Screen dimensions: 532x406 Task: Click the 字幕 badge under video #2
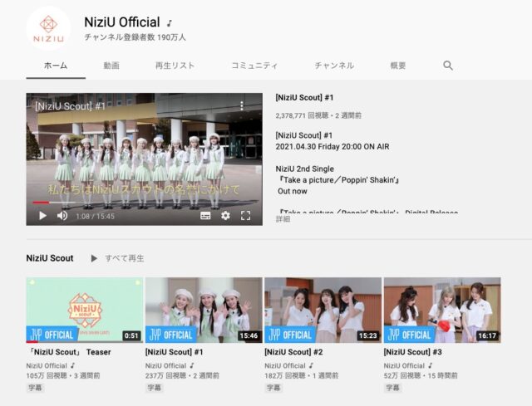pyautogui.click(x=273, y=388)
